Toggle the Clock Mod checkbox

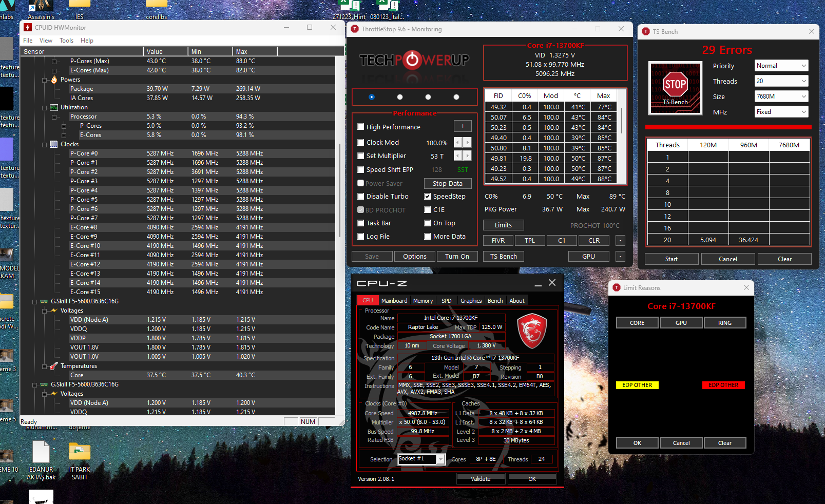click(x=361, y=143)
